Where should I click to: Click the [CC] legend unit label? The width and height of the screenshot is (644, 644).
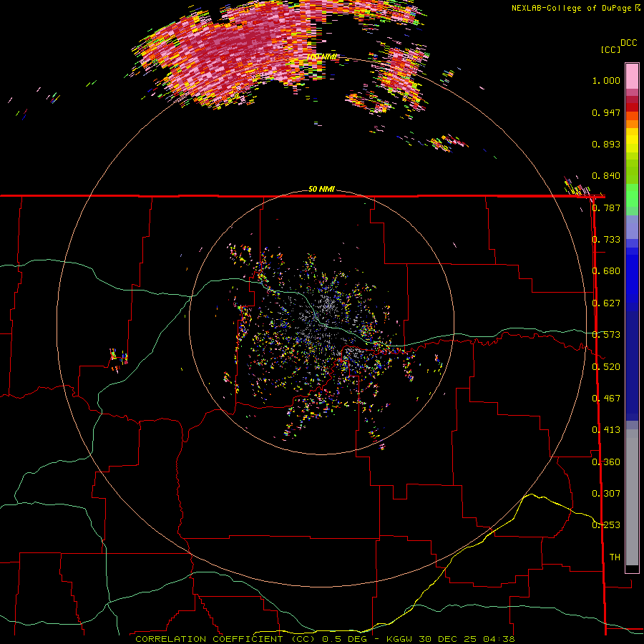(610, 49)
